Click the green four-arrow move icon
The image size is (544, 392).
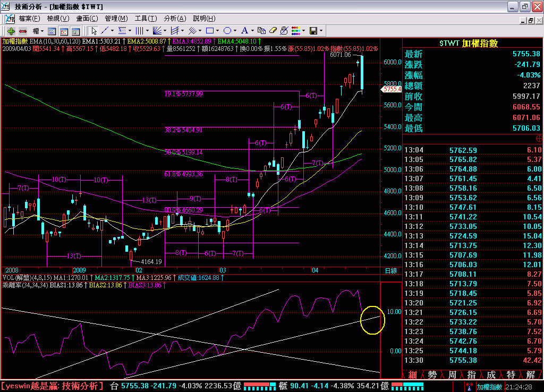coord(11,31)
